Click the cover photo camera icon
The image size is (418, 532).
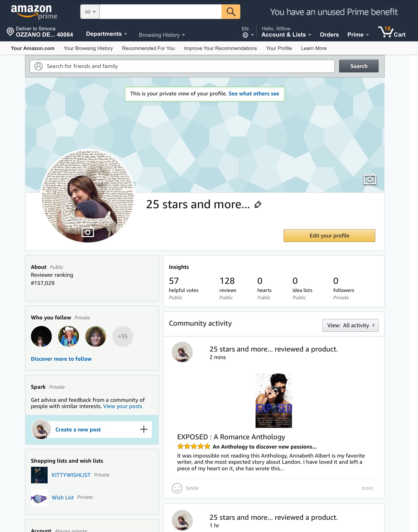[x=370, y=179]
